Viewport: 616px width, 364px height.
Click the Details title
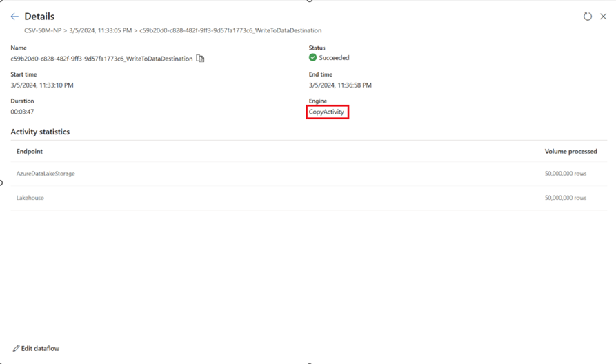pos(39,17)
